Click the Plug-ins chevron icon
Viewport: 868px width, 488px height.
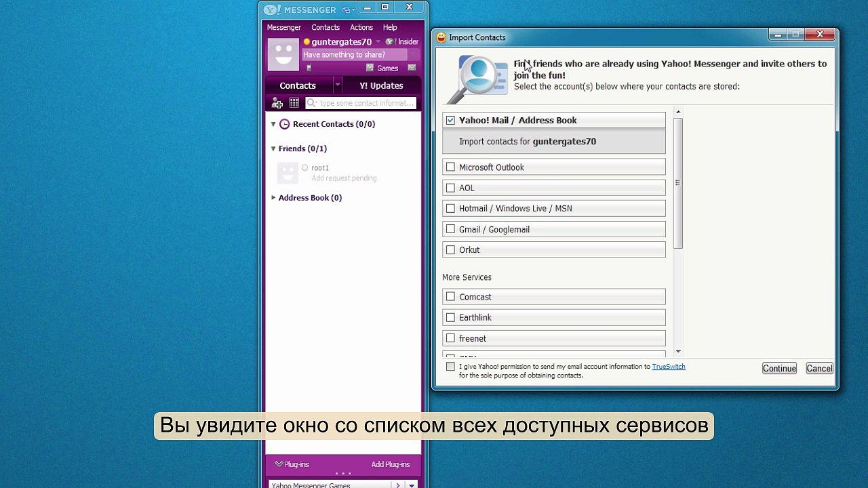pyautogui.click(x=279, y=464)
